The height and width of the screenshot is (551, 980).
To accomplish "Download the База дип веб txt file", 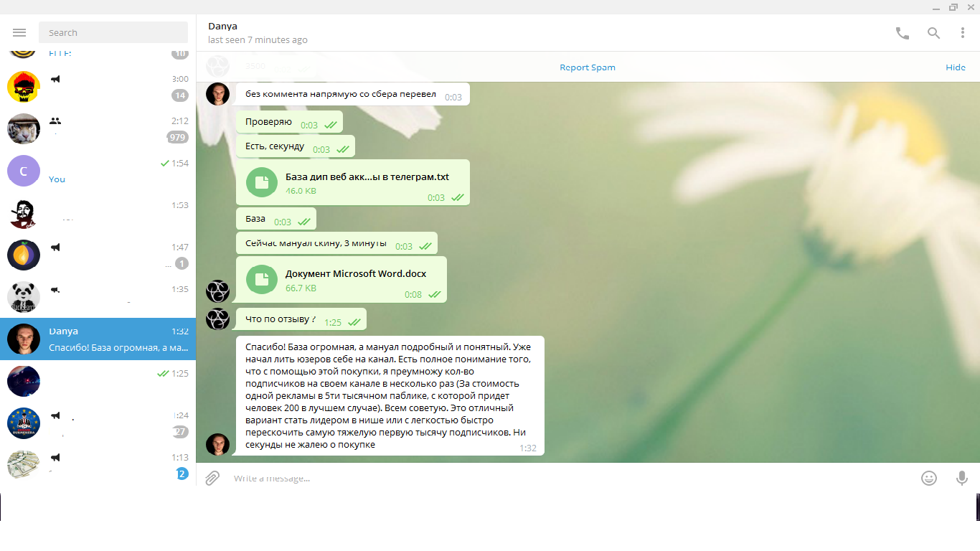I will click(x=262, y=183).
